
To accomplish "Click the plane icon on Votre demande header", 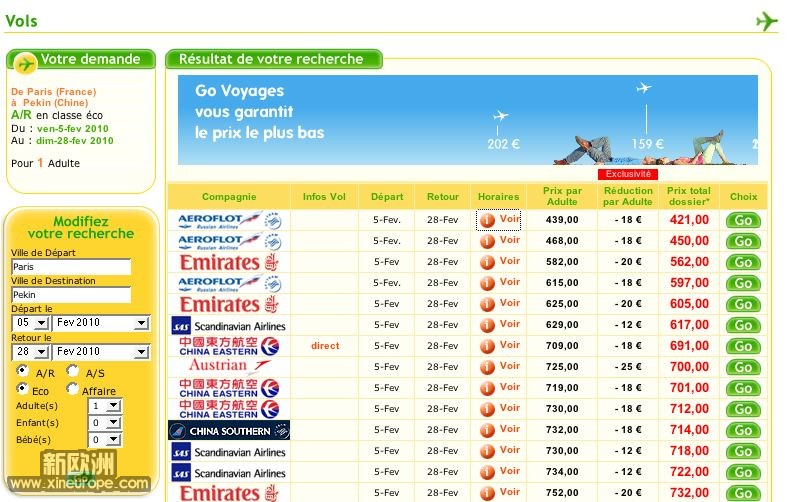I will click(x=25, y=64).
